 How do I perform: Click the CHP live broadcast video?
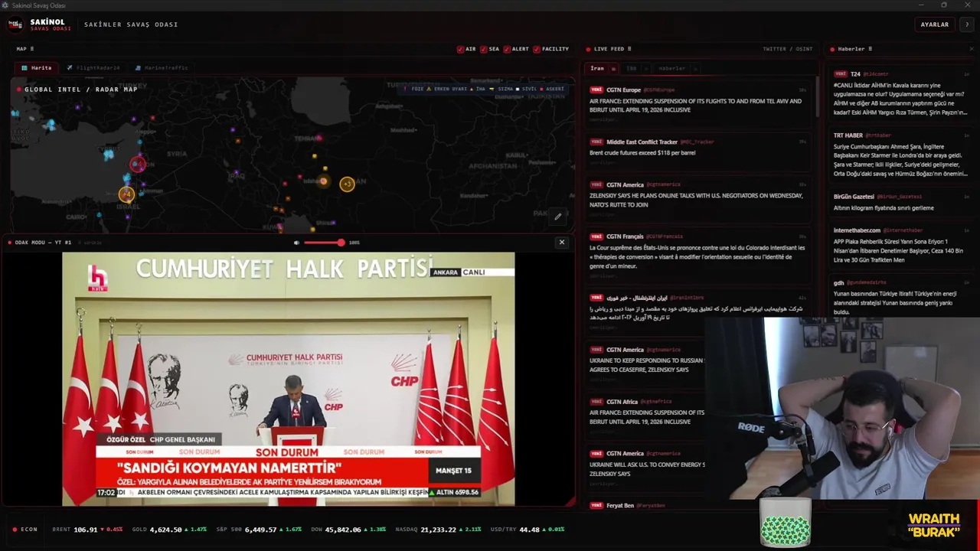tap(289, 379)
